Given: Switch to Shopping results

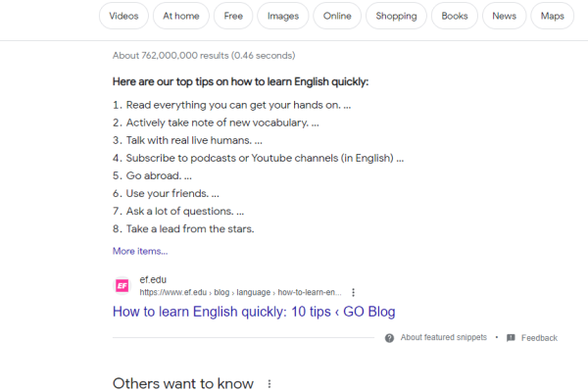Looking at the screenshot, I should pyautogui.click(x=396, y=16).
